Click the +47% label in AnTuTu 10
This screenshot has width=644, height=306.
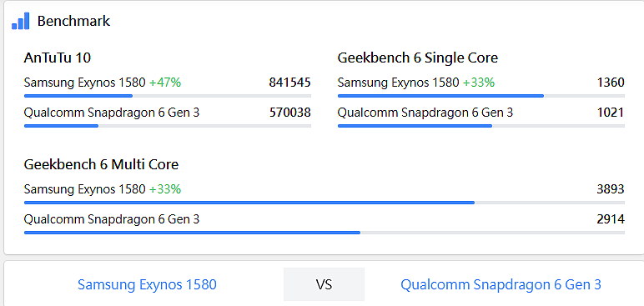point(165,83)
